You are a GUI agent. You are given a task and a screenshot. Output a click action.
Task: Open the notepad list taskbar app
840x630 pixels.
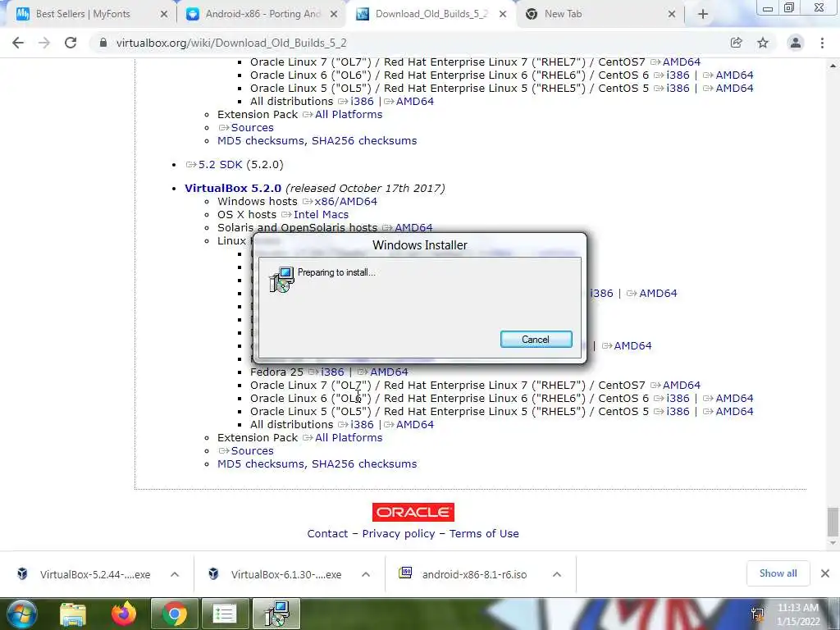click(224, 614)
